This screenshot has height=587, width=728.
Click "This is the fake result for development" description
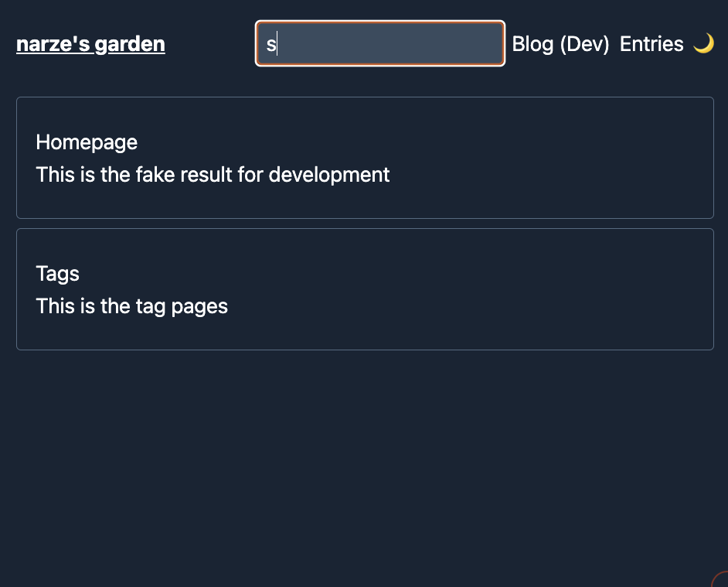(213, 175)
